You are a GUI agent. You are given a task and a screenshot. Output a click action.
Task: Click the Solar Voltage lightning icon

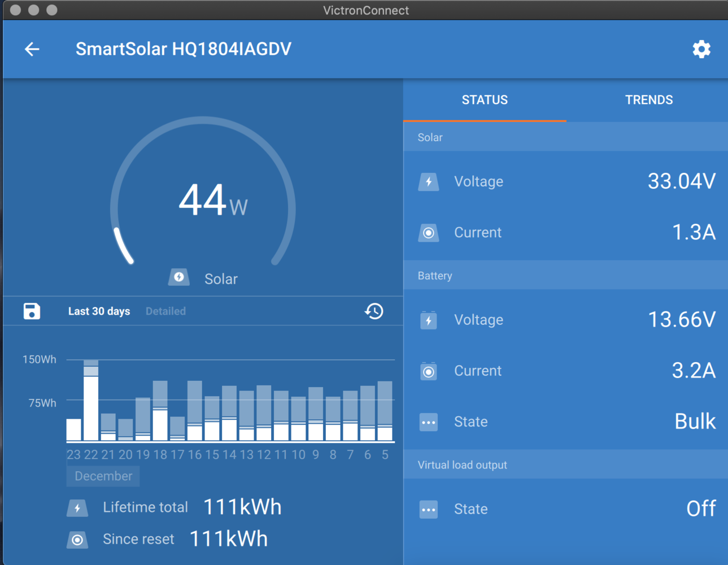point(429,182)
